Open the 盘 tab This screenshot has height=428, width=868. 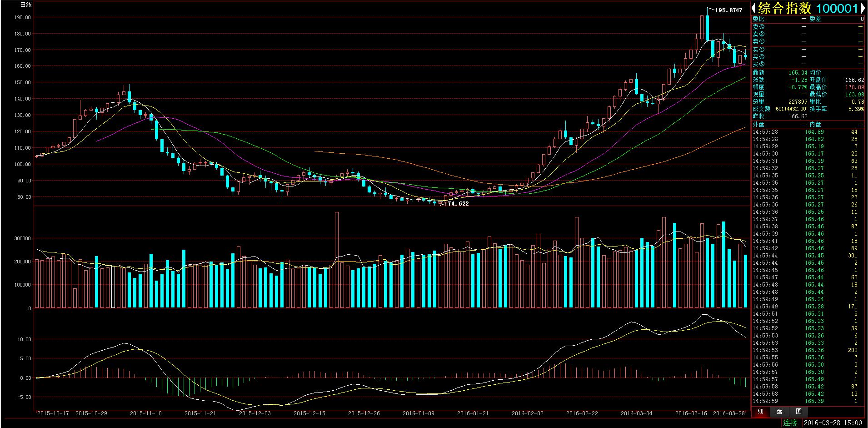tap(779, 412)
